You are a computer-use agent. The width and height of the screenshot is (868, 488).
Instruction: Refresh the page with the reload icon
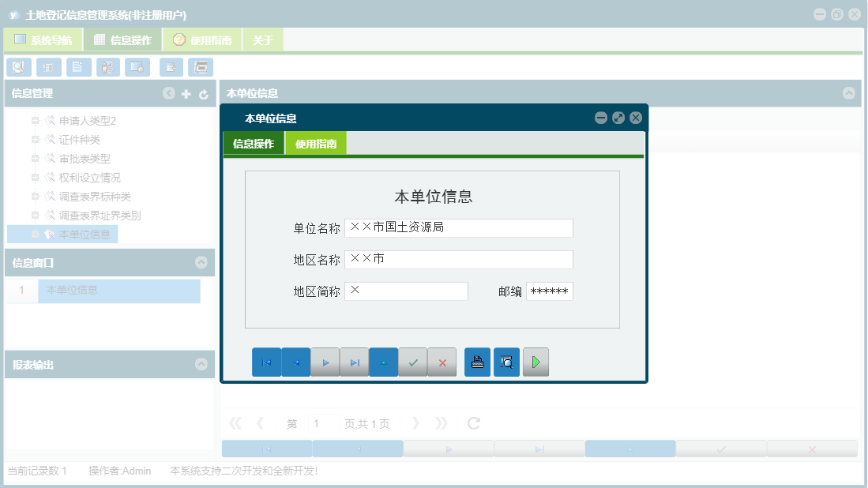pyautogui.click(x=473, y=423)
